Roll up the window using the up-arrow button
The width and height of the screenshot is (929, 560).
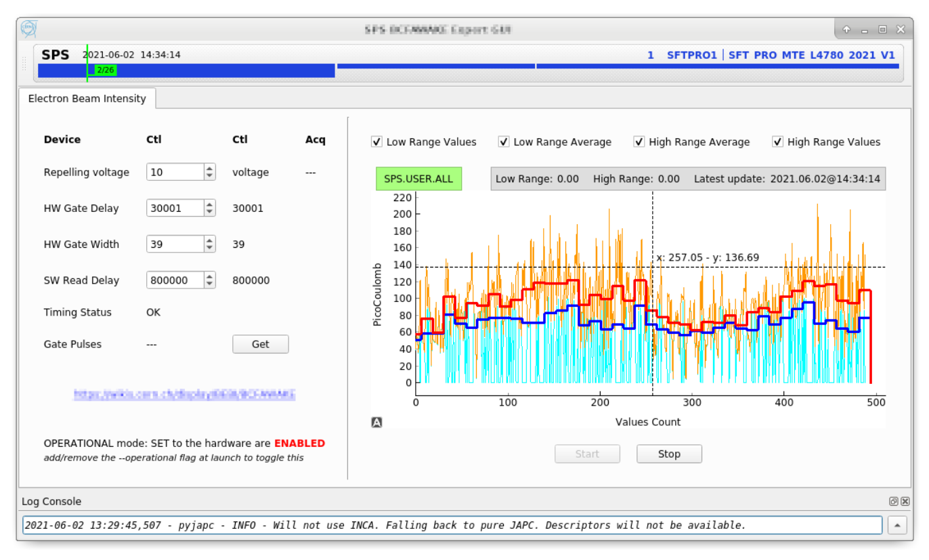pyautogui.click(x=846, y=30)
